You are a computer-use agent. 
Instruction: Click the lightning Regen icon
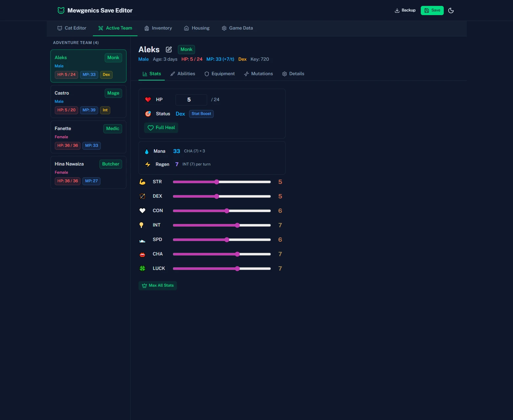(148, 164)
